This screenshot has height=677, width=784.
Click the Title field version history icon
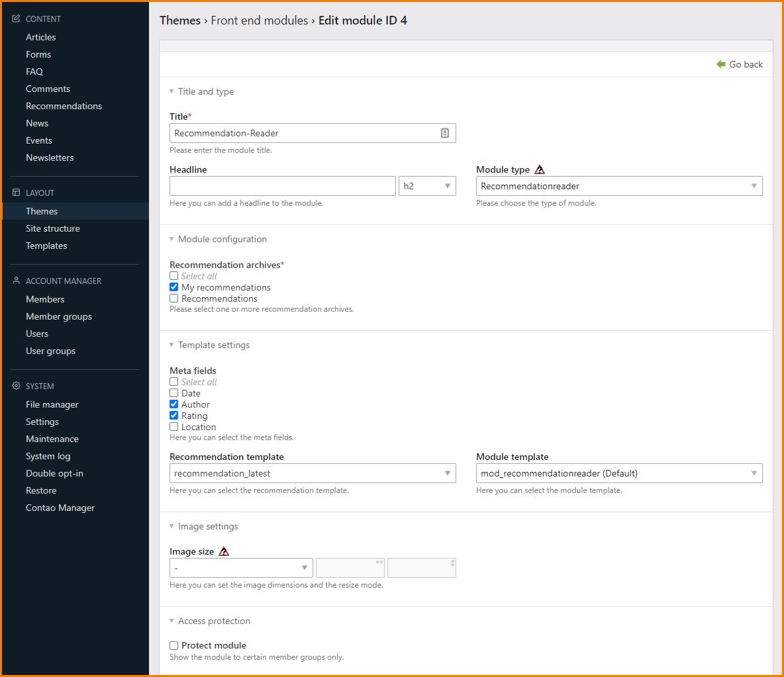445,133
